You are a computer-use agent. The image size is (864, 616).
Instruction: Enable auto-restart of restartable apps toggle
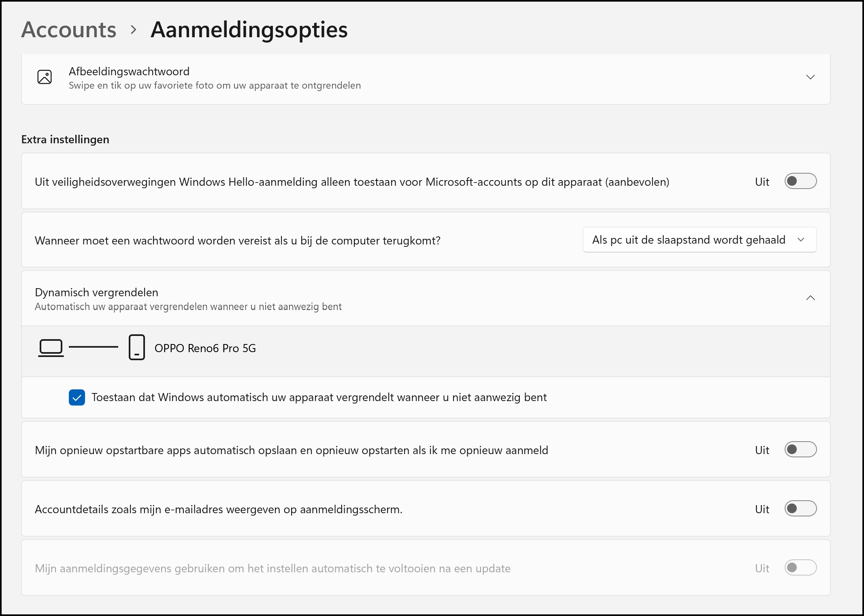tap(800, 449)
